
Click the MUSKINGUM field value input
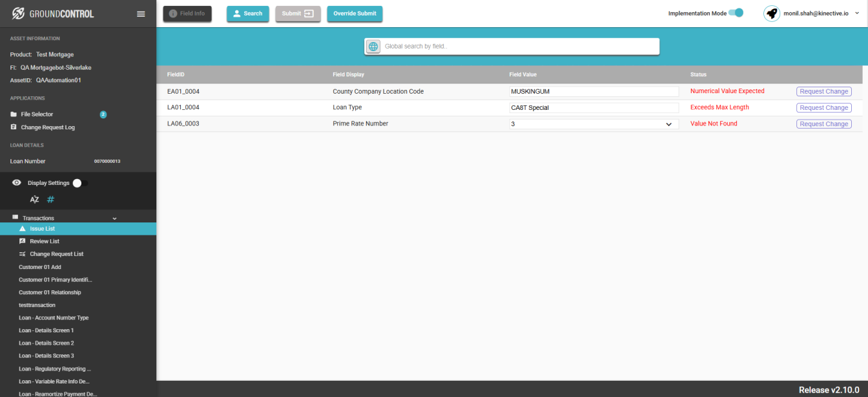pyautogui.click(x=594, y=92)
